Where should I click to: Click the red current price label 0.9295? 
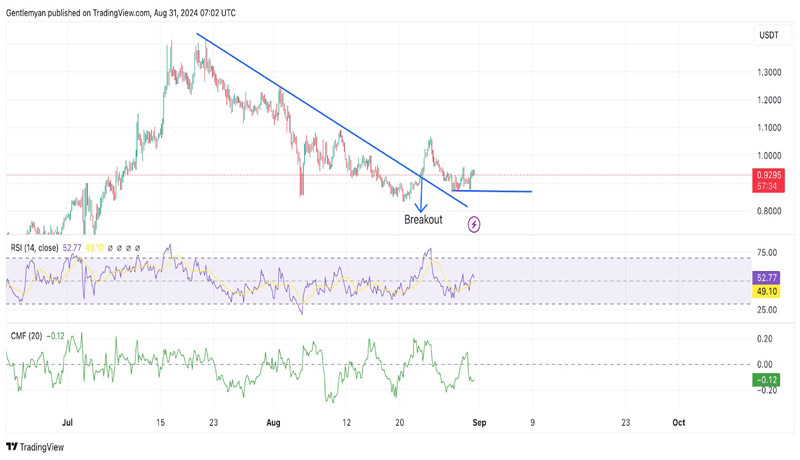pyautogui.click(x=768, y=174)
